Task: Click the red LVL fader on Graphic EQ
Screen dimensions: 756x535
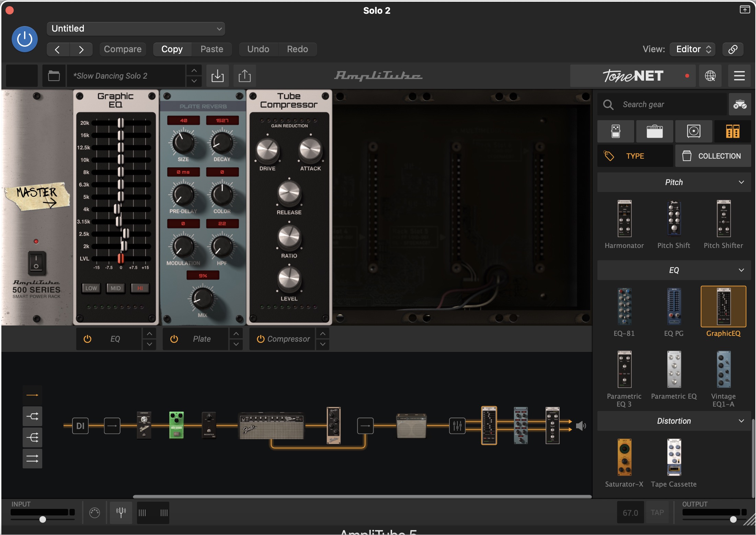Action: [x=121, y=259]
